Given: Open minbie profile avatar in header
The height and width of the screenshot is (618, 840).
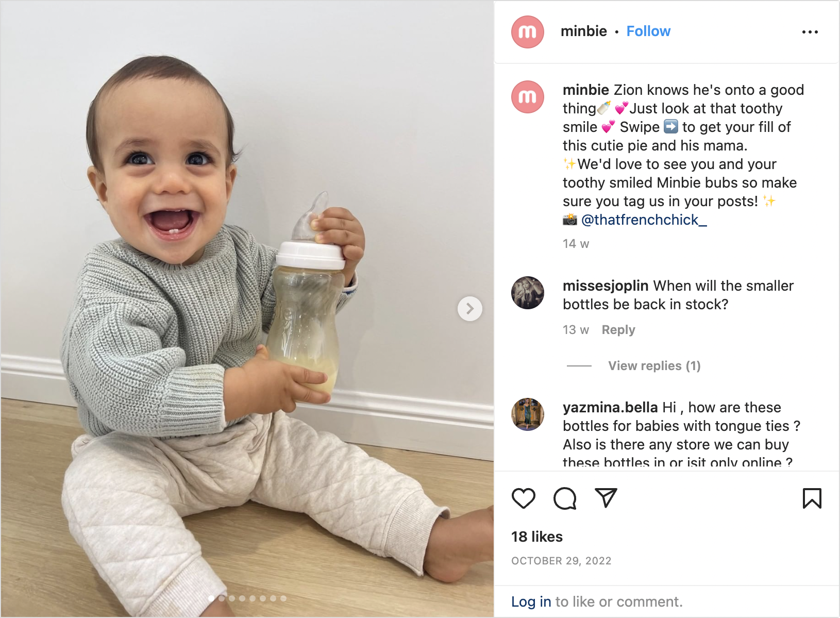Looking at the screenshot, I should pos(527,32).
